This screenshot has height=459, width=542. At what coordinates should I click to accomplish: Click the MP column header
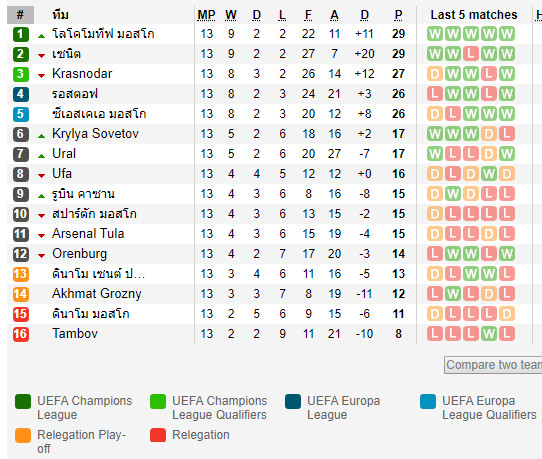[206, 15]
